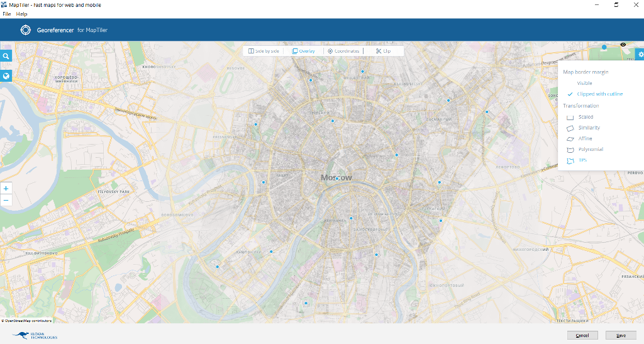Click the eye icon at opacity slider end
Viewport: 644px width, 344px height.
pos(623,44)
